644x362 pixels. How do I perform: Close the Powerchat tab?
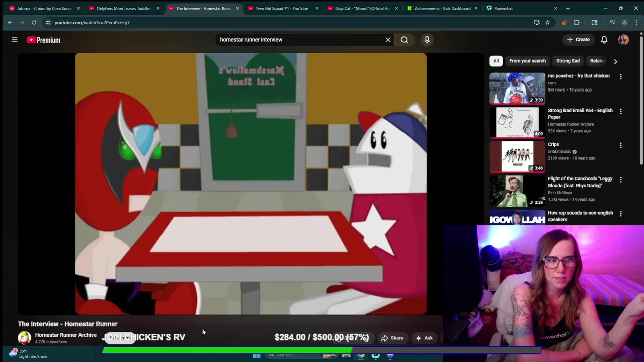pyautogui.click(x=555, y=8)
